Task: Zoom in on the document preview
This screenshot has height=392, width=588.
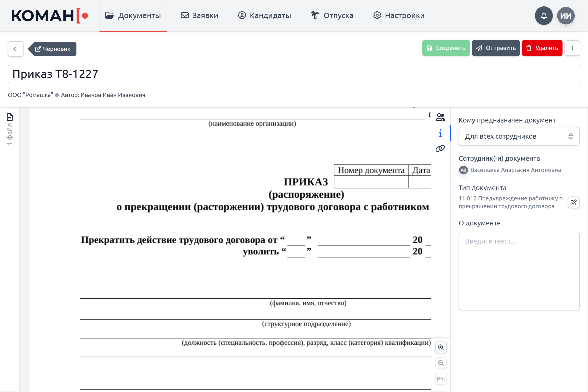Action: [441, 347]
